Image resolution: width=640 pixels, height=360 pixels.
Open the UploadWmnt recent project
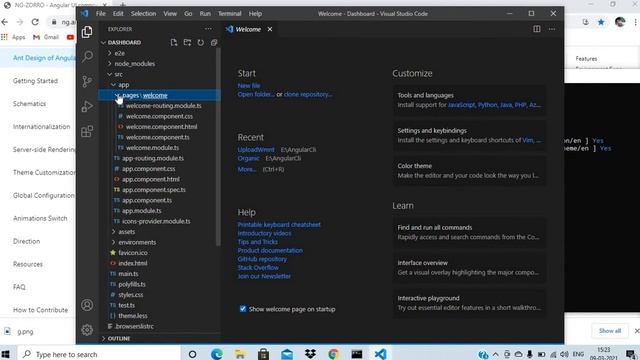(256, 149)
